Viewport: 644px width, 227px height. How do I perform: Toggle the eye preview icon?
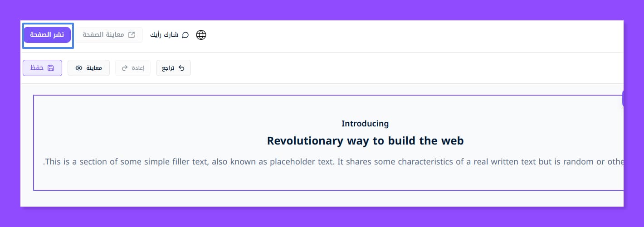[x=79, y=68]
